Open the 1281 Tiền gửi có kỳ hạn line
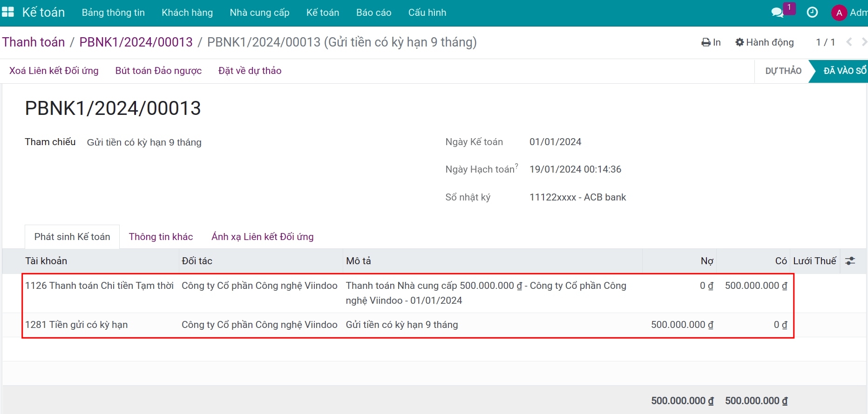Viewport: 868px width, 414px height. pyautogui.click(x=76, y=325)
